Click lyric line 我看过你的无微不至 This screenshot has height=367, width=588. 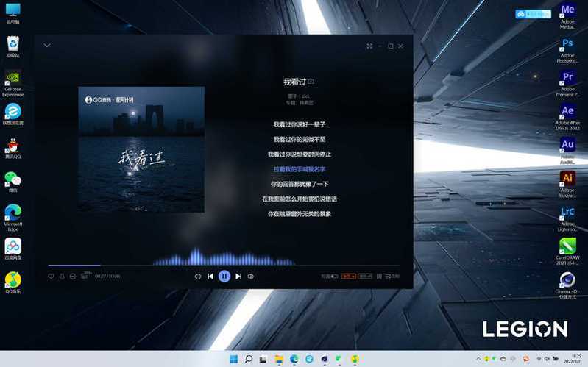pyautogui.click(x=300, y=139)
